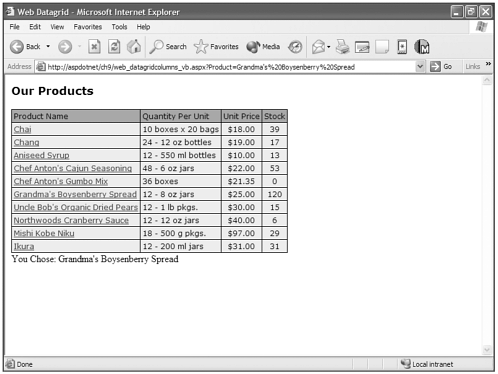The image size is (498, 374).
Task: Click the History clock icon
Action: (295, 47)
